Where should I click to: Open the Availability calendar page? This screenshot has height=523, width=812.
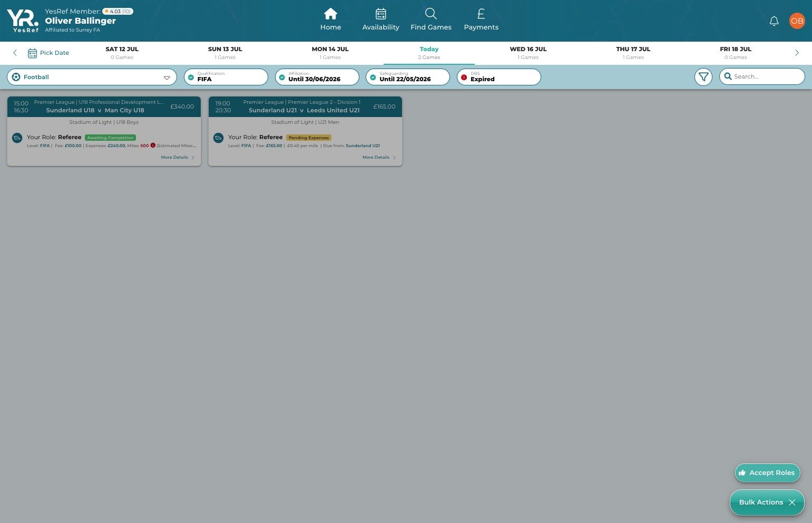point(380,20)
